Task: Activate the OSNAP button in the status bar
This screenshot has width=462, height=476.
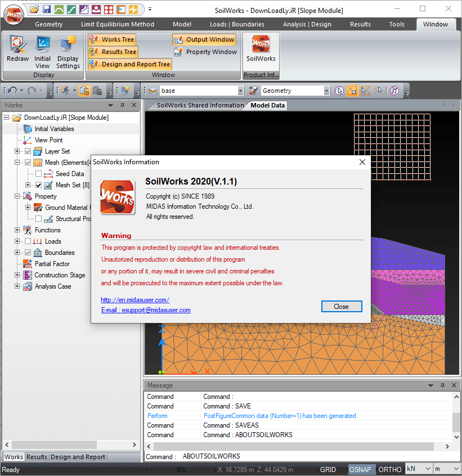Action: 361,469
